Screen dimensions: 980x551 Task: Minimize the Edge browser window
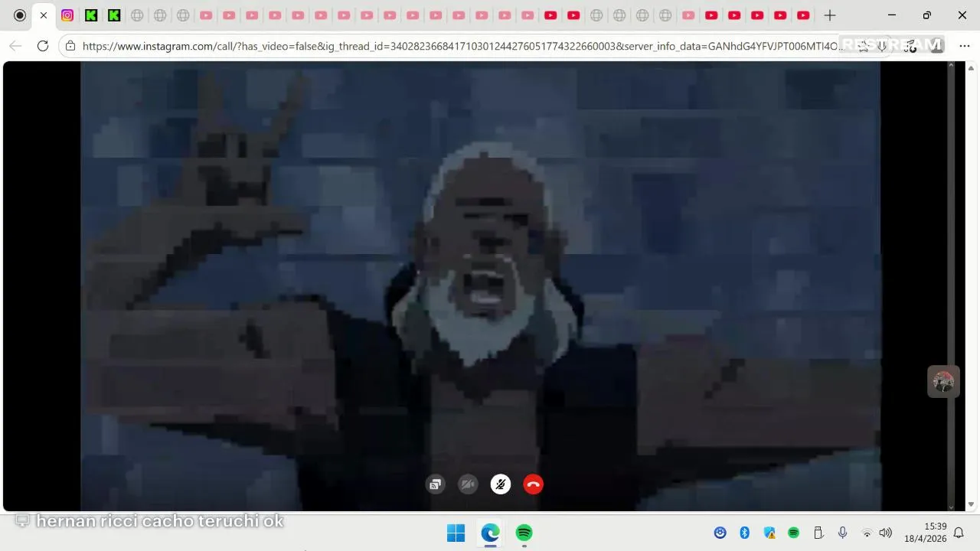click(x=892, y=15)
